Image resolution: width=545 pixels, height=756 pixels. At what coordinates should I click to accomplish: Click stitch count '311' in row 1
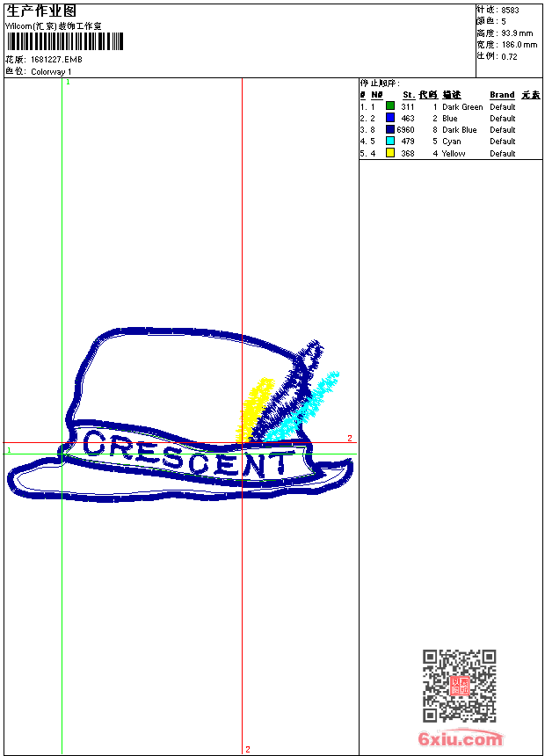[x=408, y=106]
